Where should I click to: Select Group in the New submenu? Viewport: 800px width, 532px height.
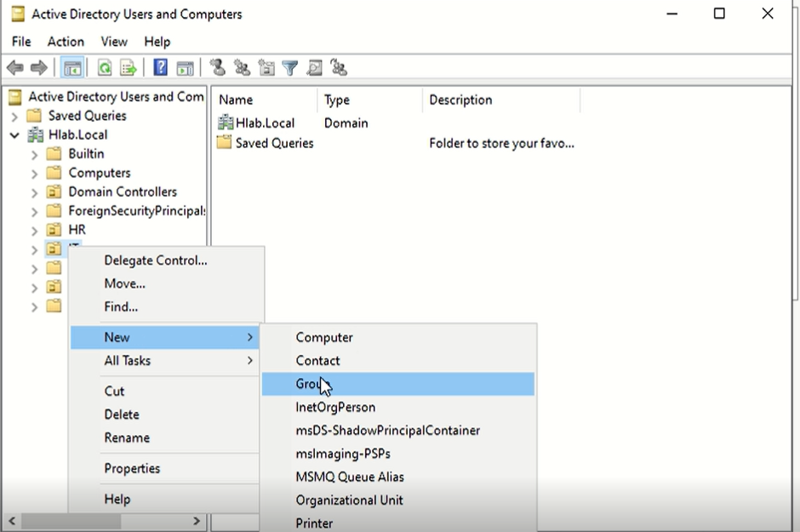[x=398, y=384]
